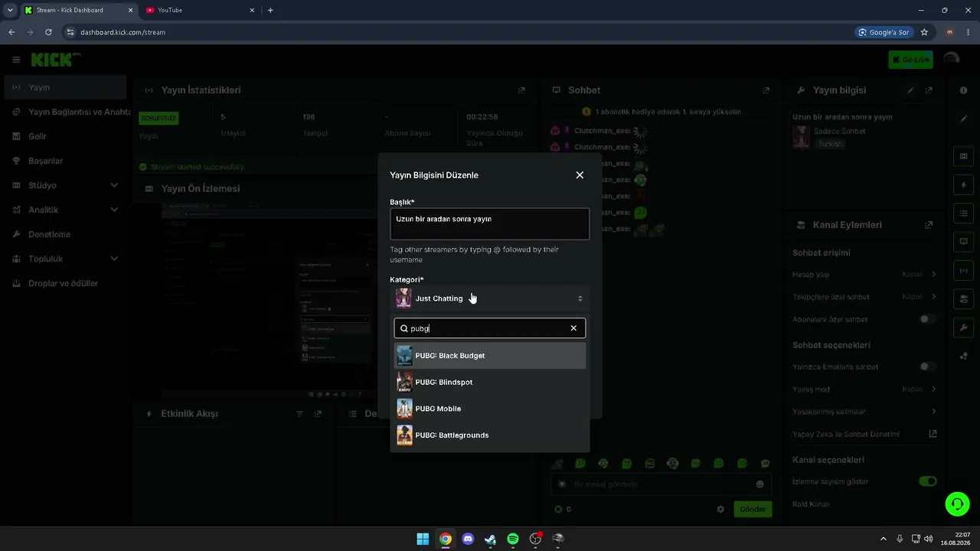Viewport: 980px width, 551px height.
Task: Go back in browser history
Action: 11,32
